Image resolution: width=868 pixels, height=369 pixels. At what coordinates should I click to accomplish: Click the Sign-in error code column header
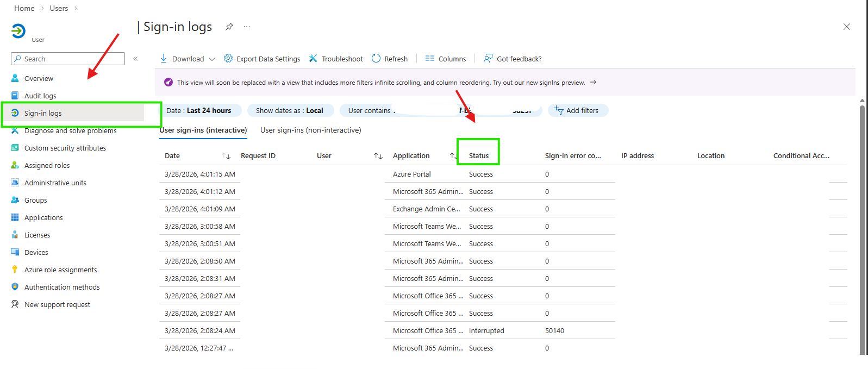(x=573, y=155)
